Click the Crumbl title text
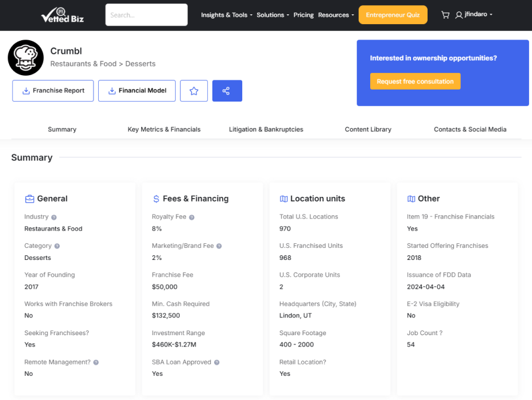Image resolution: width=532 pixels, height=400 pixels. [x=66, y=51]
